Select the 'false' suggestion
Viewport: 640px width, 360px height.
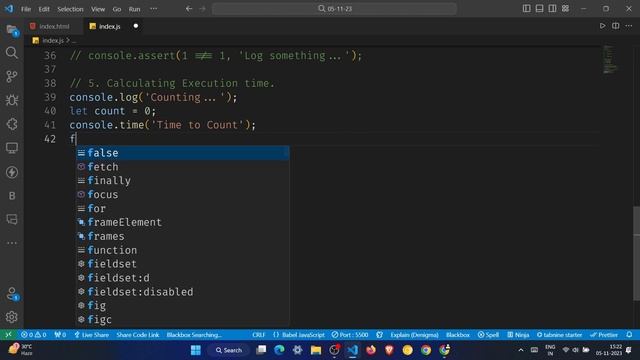click(183, 153)
